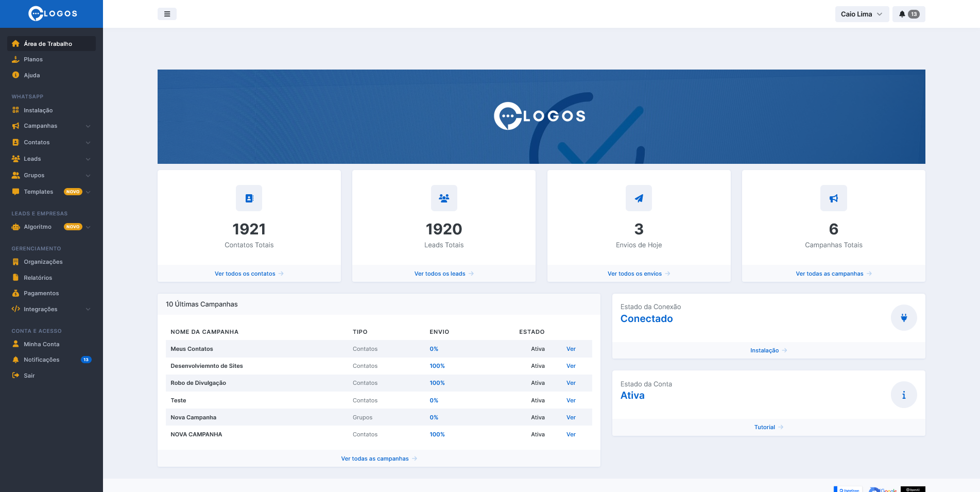This screenshot has height=492, width=980.
Task: Open the Caio Lima user dropdown
Action: 862,14
